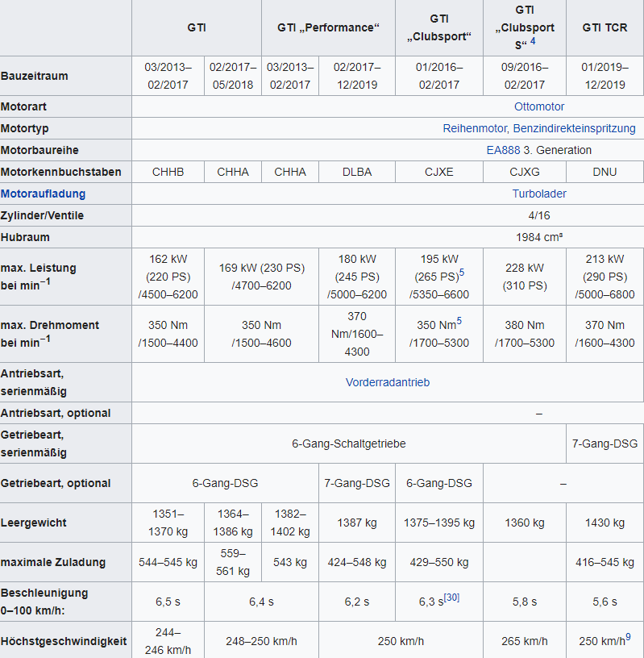The width and height of the screenshot is (644, 658).
Task: Click the 416–545 kg payload cell
Action: [605, 562]
